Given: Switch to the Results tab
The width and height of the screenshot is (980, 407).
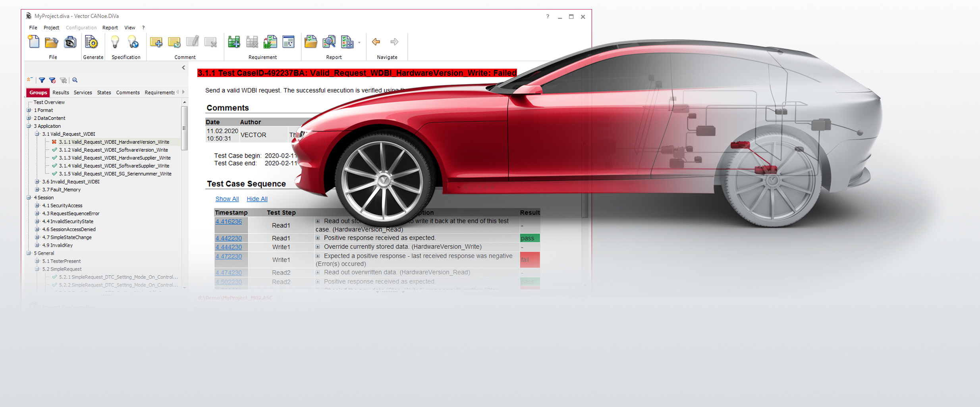Looking at the screenshot, I should 61,93.
